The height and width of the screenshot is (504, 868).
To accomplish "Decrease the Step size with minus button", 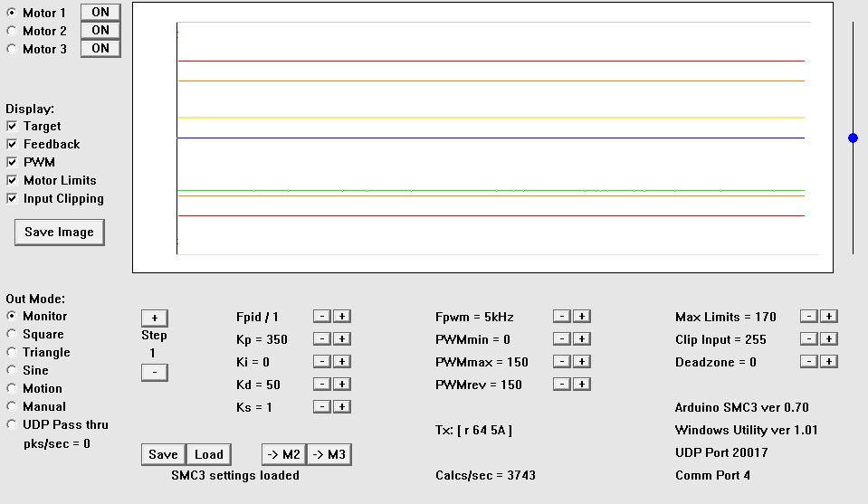I will click(154, 373).
